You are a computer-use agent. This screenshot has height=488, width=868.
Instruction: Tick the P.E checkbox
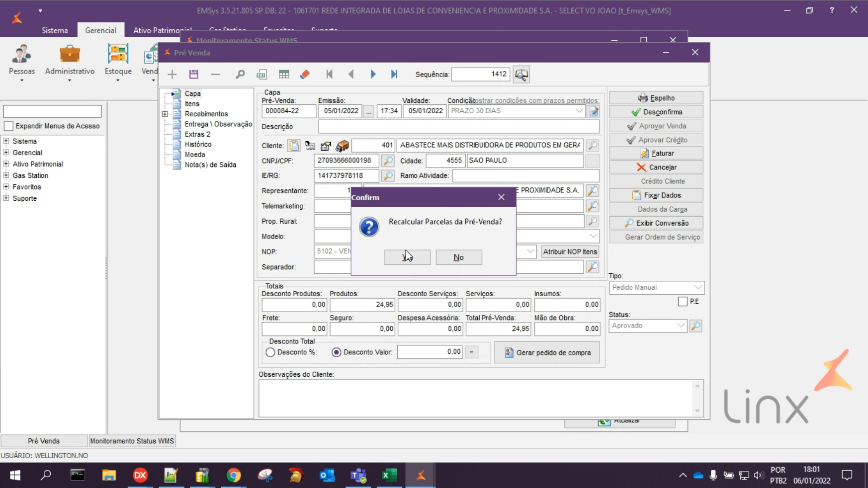click(x=683, y=302)
